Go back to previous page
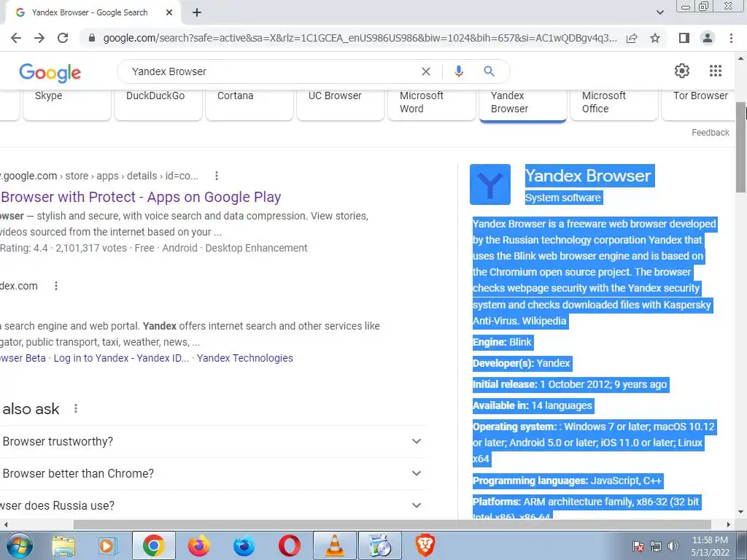 16,38
